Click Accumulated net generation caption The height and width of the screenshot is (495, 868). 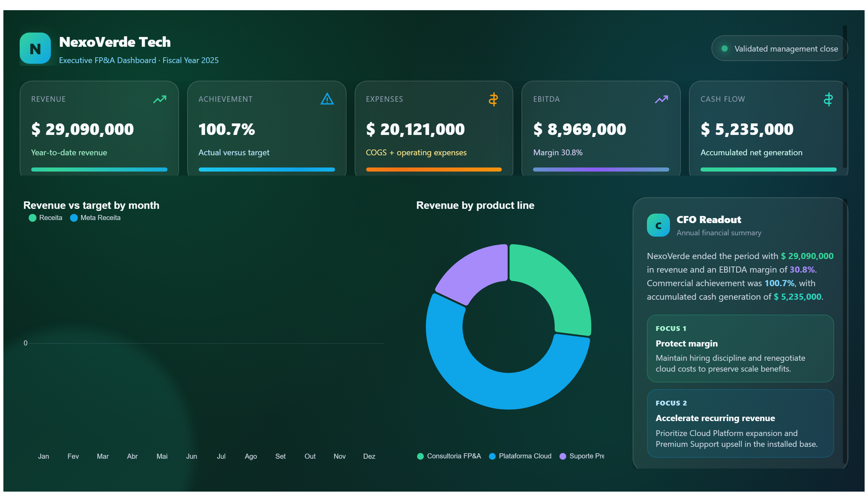pos(751,153)
